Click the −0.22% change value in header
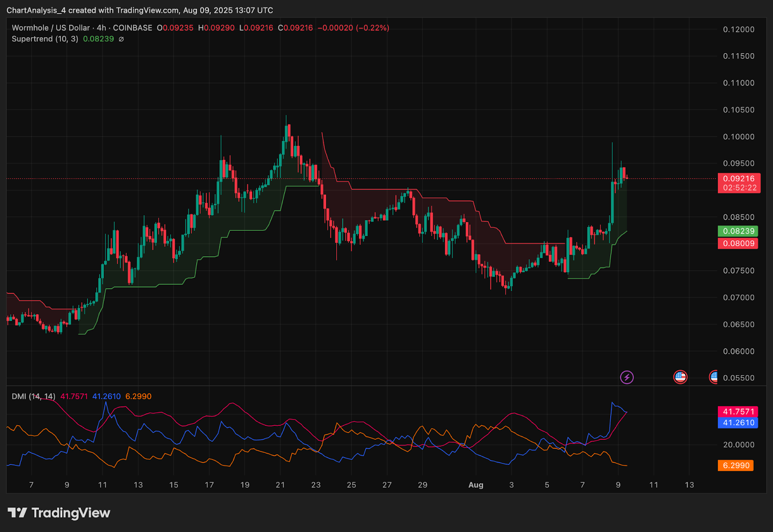 coord(372,28)
